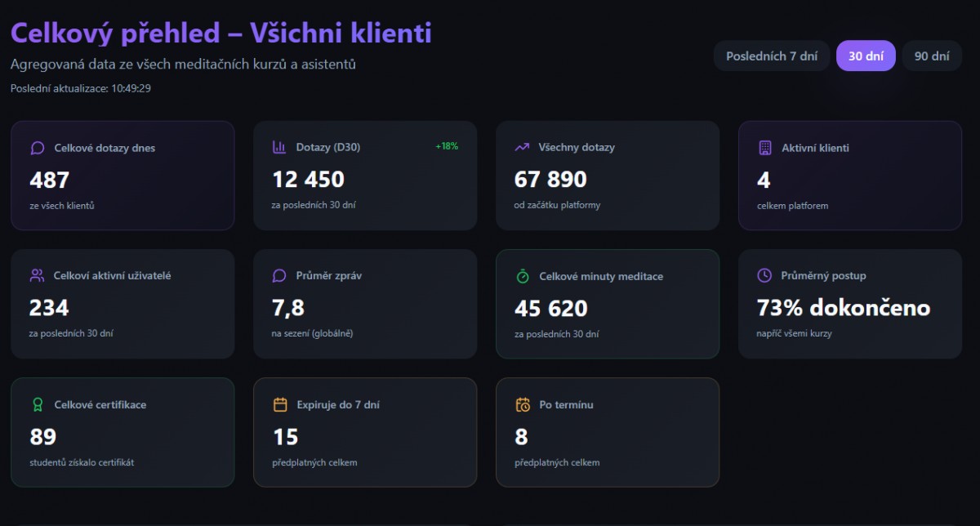The width and height of the screenshot is (980, 526).
Task: Click the Celkový přehled page heading
Action: coord(219,32)
